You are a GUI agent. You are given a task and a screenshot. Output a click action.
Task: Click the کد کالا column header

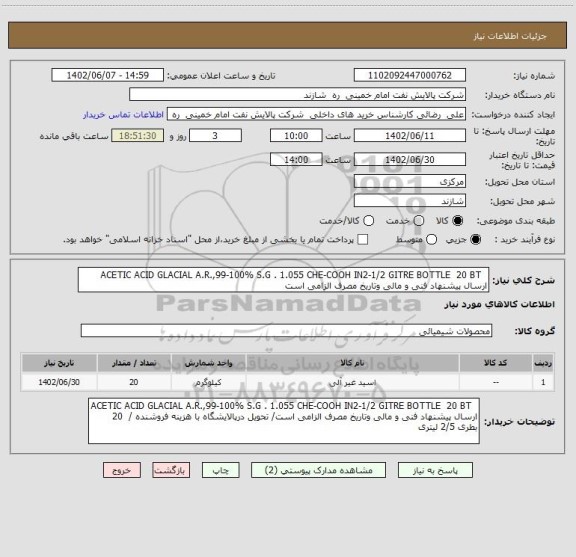click(x=496, y=363)
